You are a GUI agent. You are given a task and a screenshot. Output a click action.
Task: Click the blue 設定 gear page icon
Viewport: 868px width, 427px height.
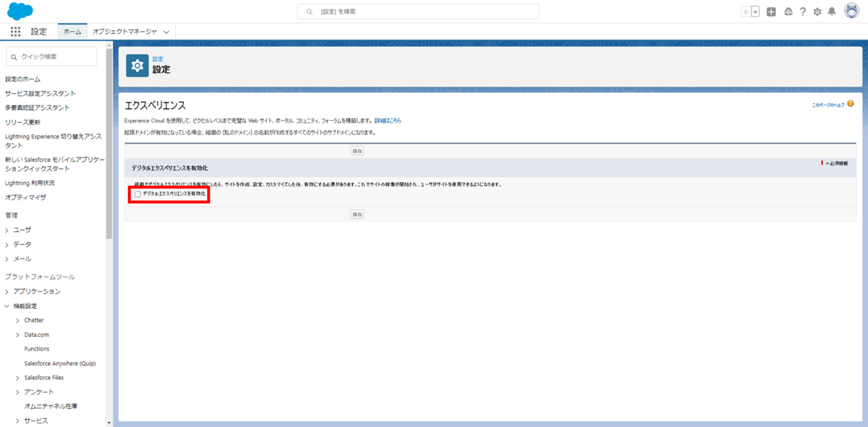coord(137,65)
